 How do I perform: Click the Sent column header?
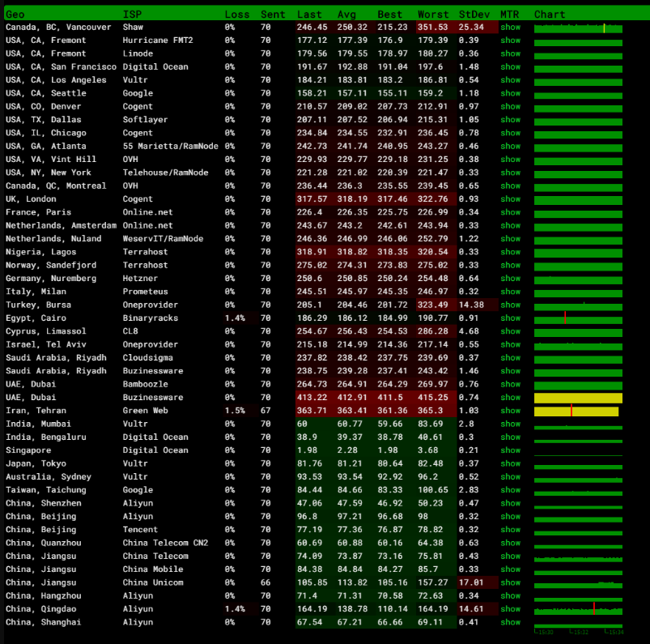[273, 15]
